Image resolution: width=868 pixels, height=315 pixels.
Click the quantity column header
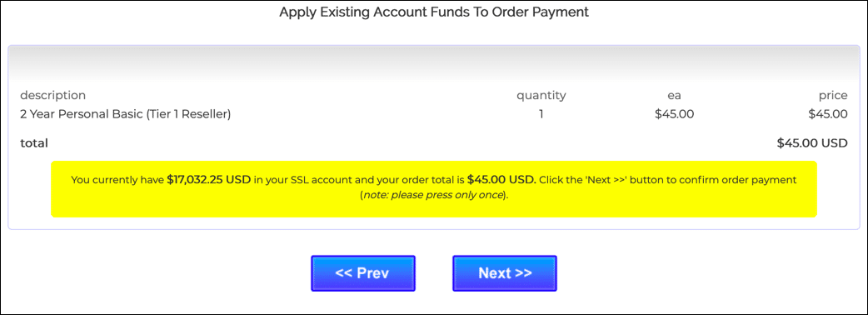point(541,96)
